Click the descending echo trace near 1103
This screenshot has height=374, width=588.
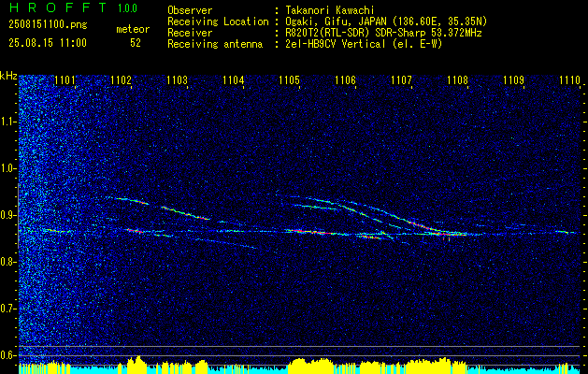[186, 212]
